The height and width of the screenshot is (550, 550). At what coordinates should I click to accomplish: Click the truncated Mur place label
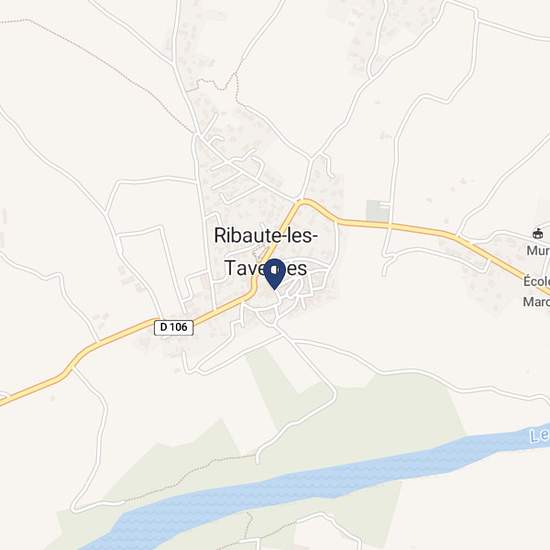pos(538,250)
